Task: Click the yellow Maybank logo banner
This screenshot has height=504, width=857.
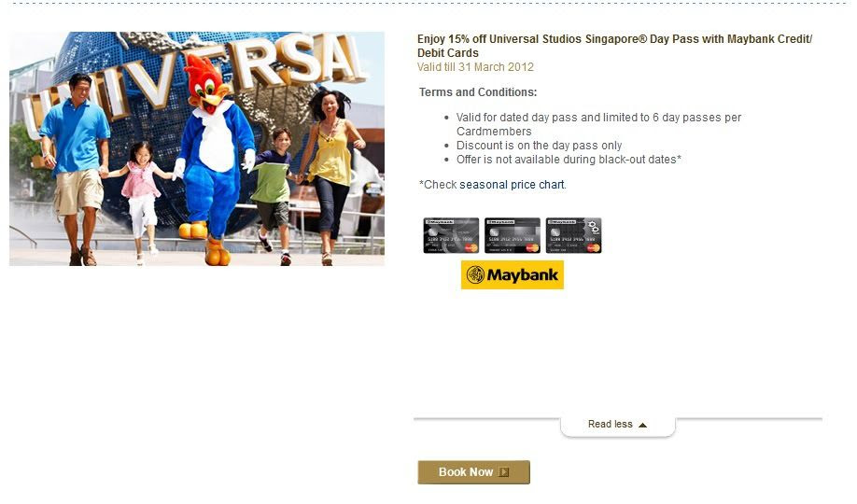Action: click(513, 274)
